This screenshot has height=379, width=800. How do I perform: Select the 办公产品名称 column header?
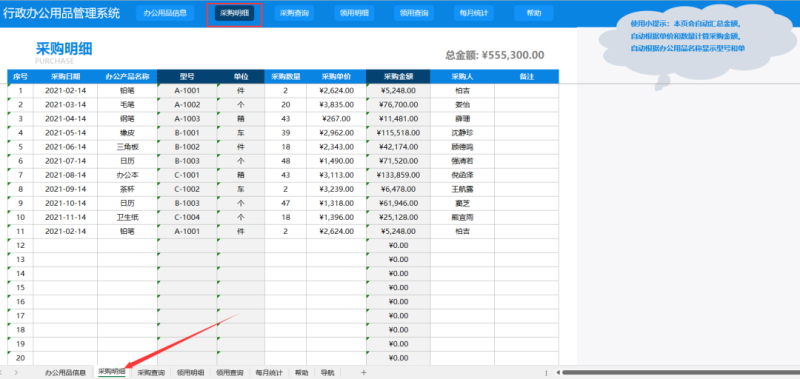click(127, 77)
